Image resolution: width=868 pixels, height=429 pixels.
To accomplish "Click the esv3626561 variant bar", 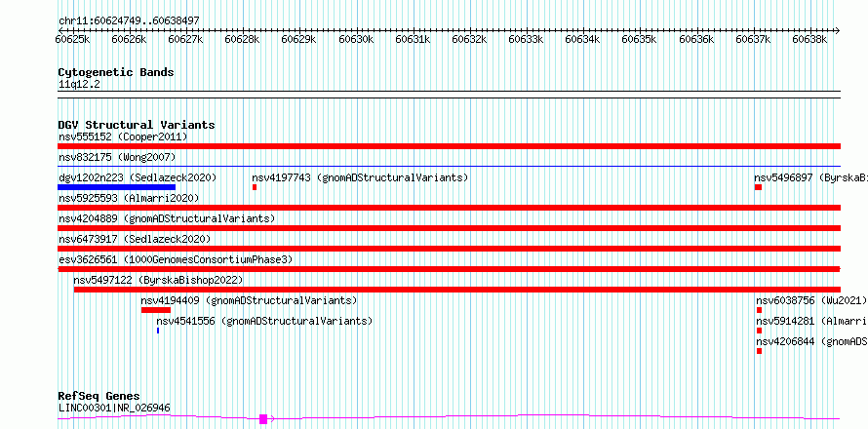I will [449, 269].
